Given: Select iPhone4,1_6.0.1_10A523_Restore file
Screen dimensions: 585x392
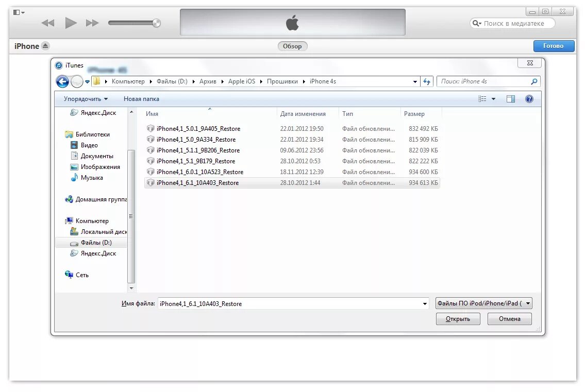Looking at the screenshot, I should (292, 172).
